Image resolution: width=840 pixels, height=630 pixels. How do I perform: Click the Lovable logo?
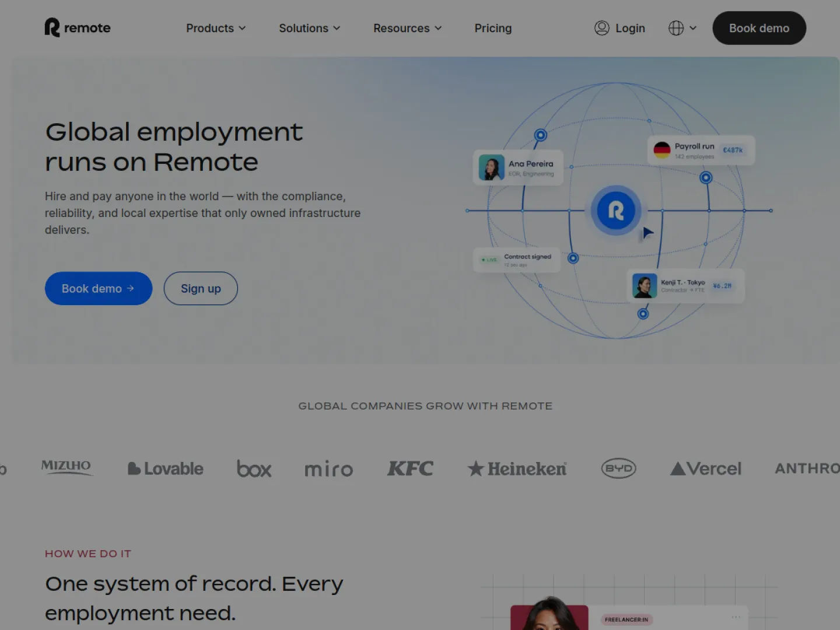pyautogui.click(x=166, y=468)
